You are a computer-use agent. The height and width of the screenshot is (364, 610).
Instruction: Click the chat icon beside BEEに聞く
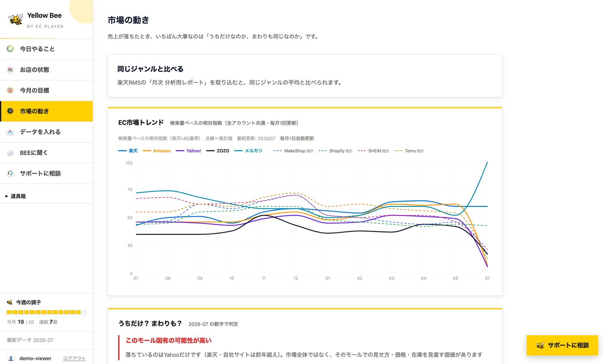pos(10,153)
